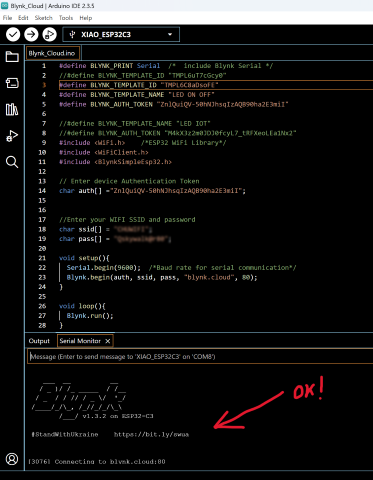The image size is (373, 480).
Task: Click the Blynk.run(); statement
Action: [90, 316]
